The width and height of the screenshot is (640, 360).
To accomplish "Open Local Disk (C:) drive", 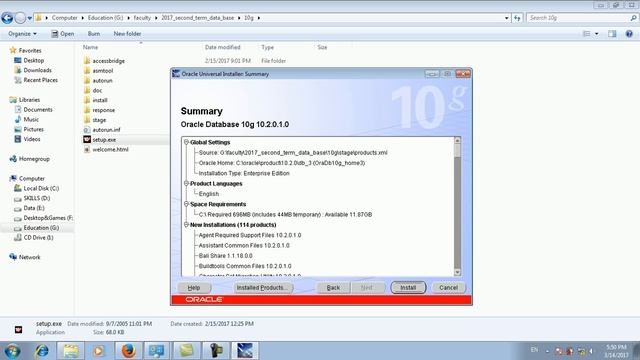I will pos(37,188).
